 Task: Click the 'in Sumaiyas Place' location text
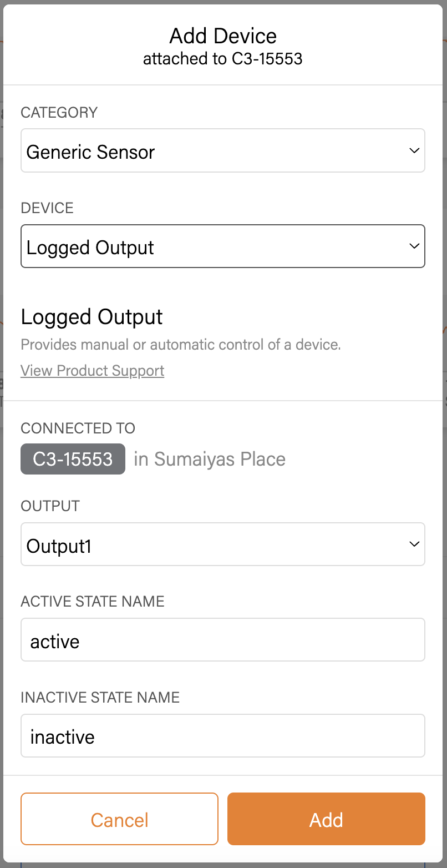210,459
